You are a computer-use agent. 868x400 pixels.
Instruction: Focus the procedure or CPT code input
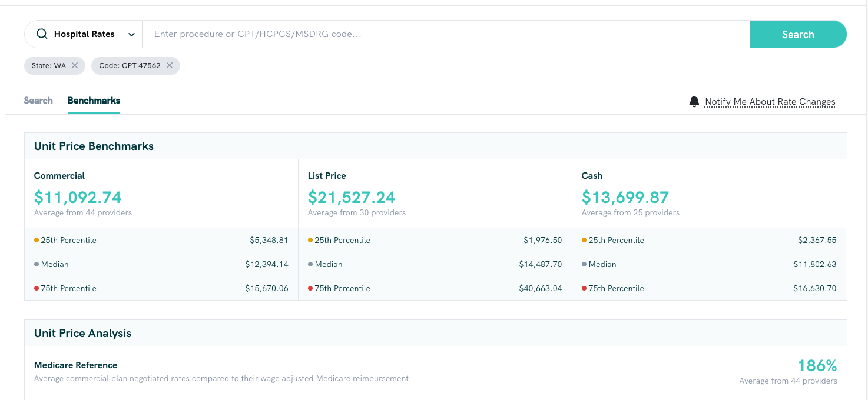pos(445,34)
